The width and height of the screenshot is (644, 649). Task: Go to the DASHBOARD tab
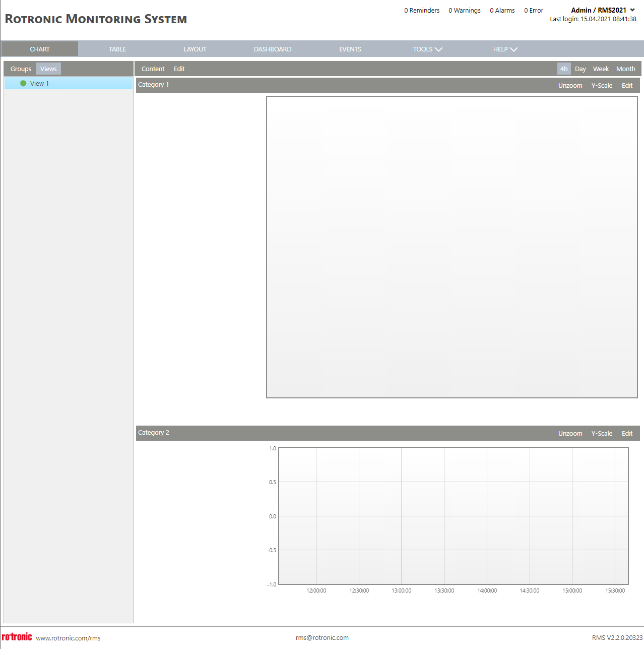[x=273, y=49]
